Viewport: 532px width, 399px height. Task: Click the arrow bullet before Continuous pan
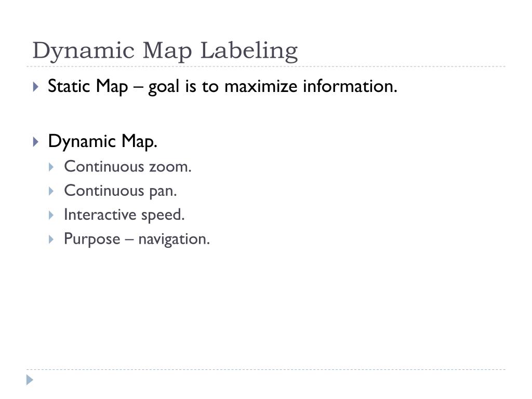(51, 191)
